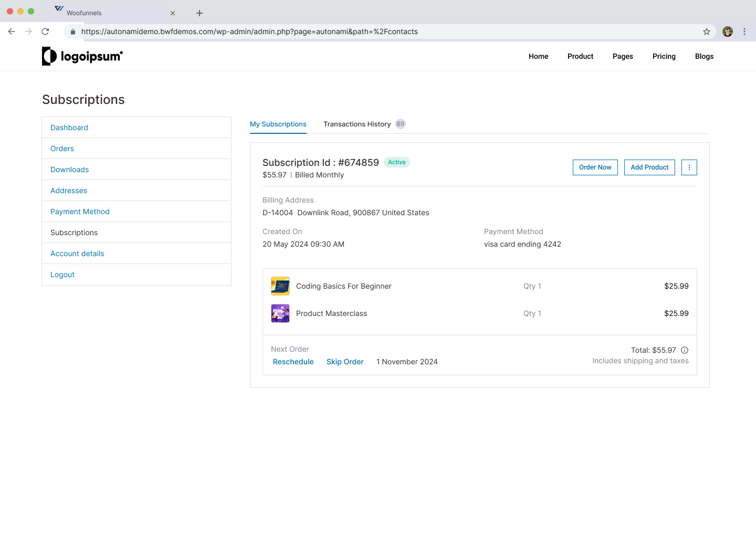Click the Coding Basics For Beginner product thumbnail

coord(280,286)
